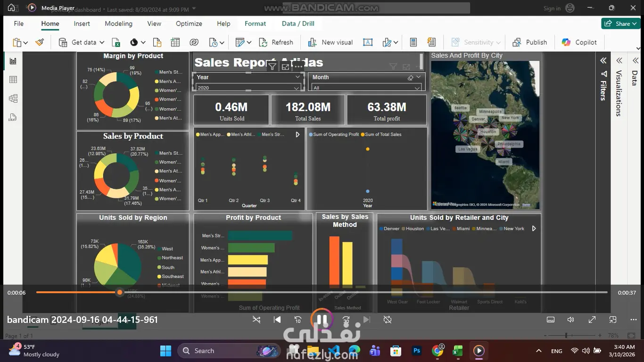The image size is (644, 362).
Task: Expand the Filters pane
Action: pyautogui.click(x=603, y=60)
